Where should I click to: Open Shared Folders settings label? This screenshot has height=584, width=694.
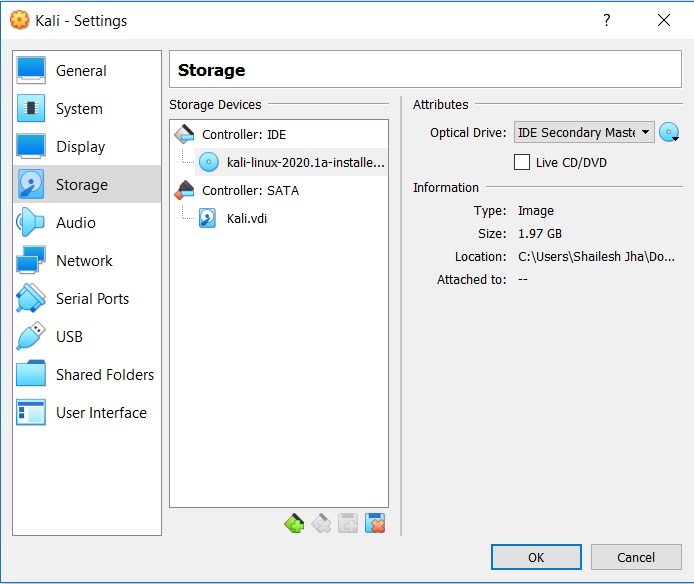105,375
